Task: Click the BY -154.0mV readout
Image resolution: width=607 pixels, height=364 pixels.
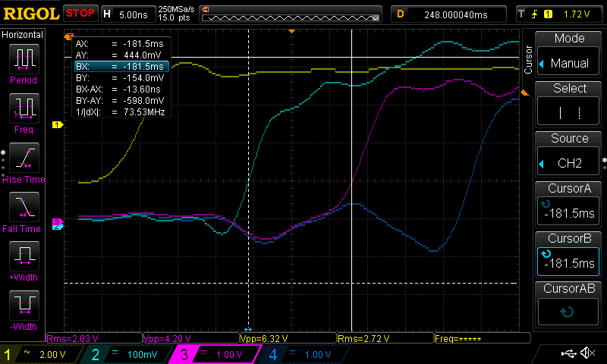Action: click(120, 78)
